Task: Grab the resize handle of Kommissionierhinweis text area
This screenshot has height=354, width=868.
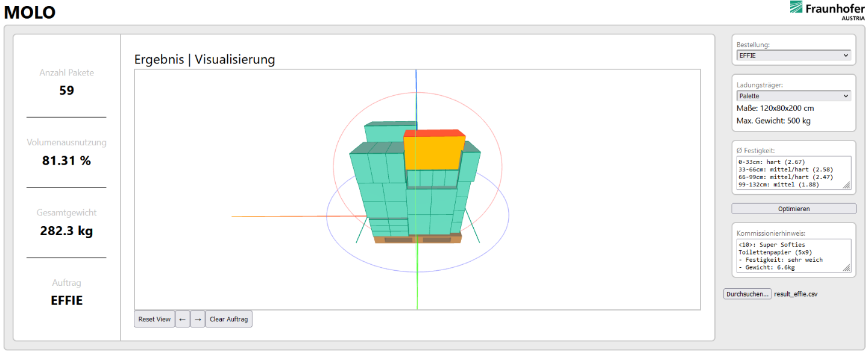Action: click(x=847, y=268)
